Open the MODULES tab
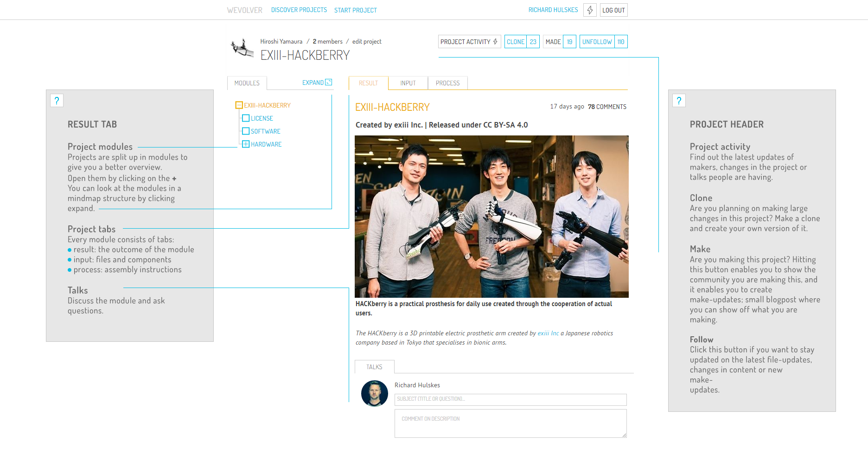 coord(247,83)
